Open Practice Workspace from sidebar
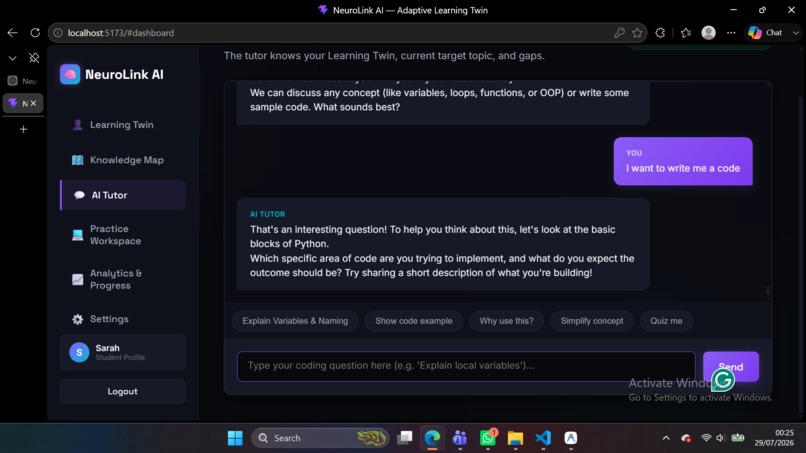 click(122, 235)
